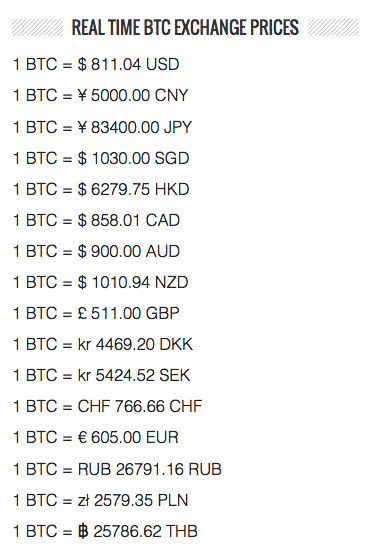Click the CNY exchange rate of 5000.00

[x=100, y=95]
